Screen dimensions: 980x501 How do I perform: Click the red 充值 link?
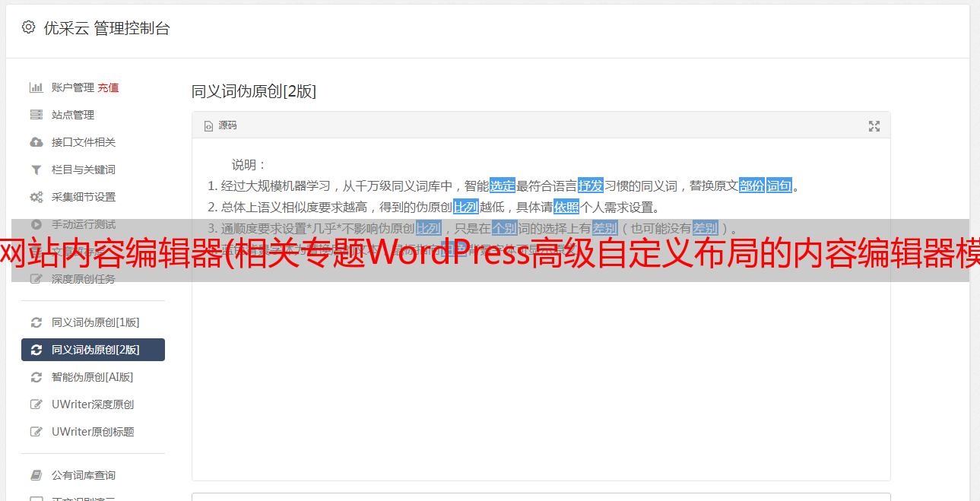click(108, 87)
